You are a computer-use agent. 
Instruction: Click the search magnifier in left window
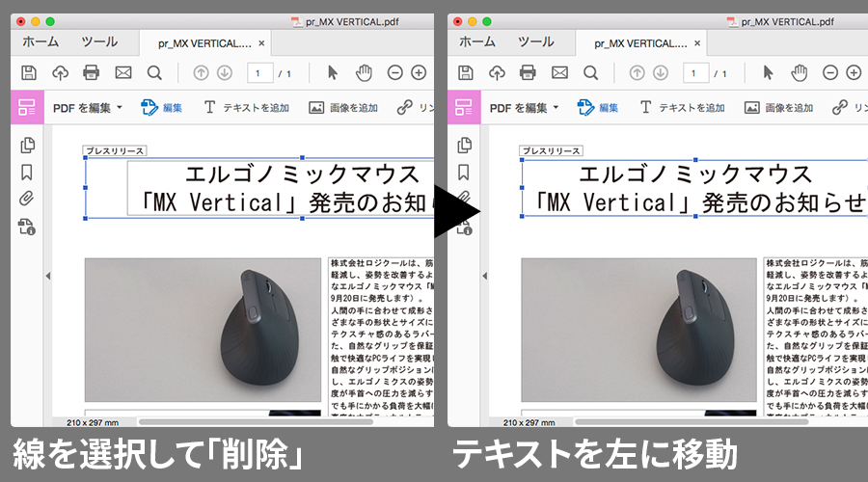[154, 72]
